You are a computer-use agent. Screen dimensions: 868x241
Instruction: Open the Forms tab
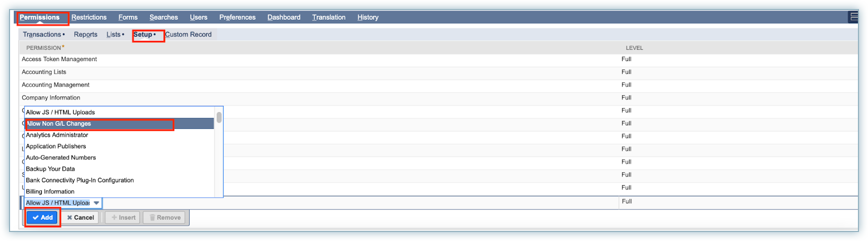coord(128,18)
